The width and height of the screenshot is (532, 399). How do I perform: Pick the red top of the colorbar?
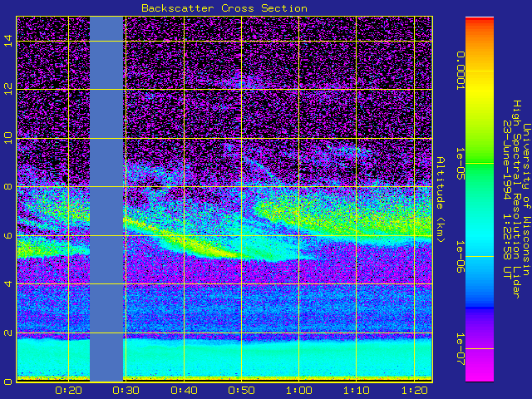[x=480, y=20]
